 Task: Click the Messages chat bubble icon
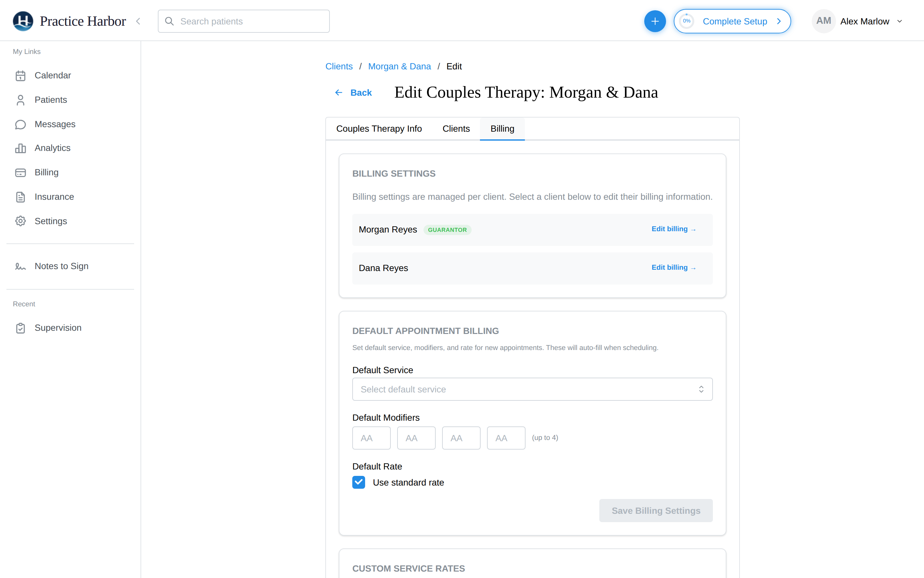[x=21, y=124]
